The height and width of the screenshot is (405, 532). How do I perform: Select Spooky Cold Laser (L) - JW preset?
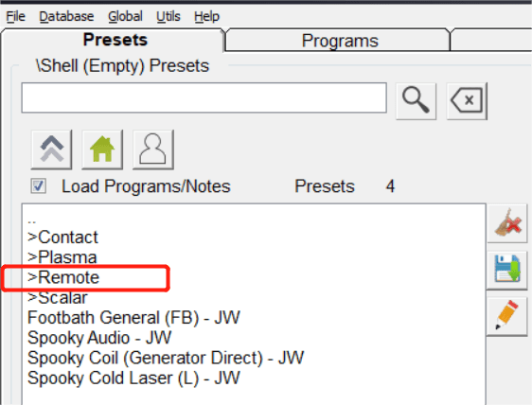pos(133,378)
